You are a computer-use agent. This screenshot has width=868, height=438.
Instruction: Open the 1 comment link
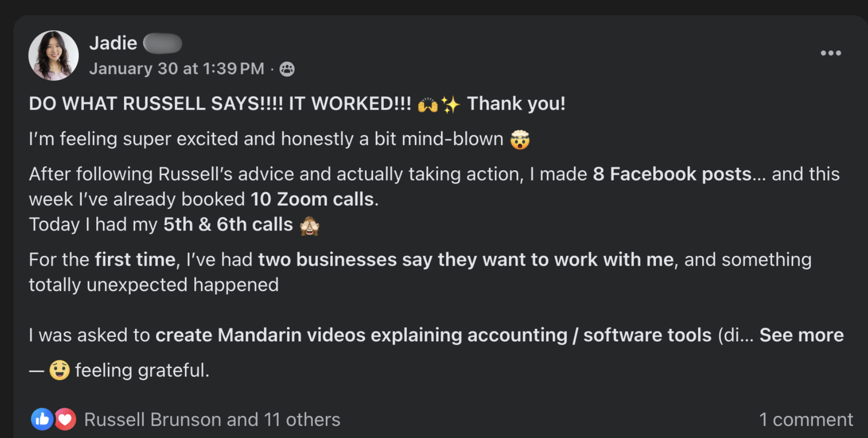pos(805,420)
